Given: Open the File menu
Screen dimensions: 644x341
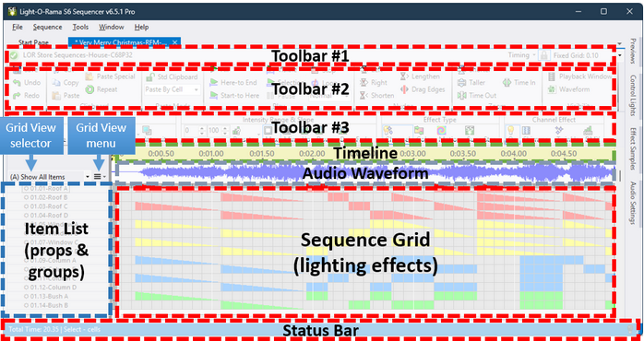Looking at the screenshot, I should 18,27.
